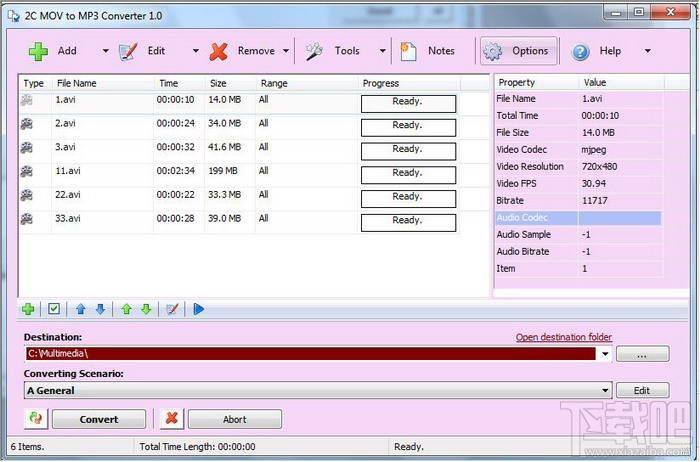Expand the Add button dropdown arrow

[106, 51]
